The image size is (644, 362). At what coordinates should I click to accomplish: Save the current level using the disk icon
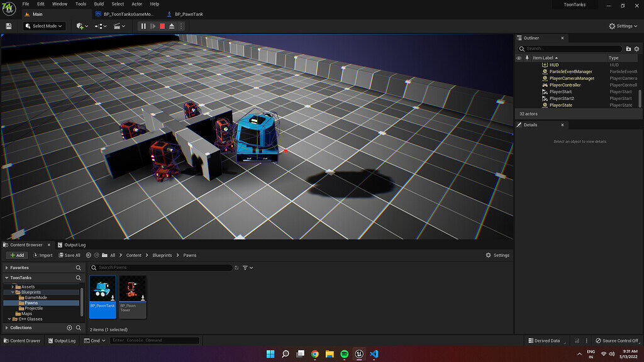point(8,26)
